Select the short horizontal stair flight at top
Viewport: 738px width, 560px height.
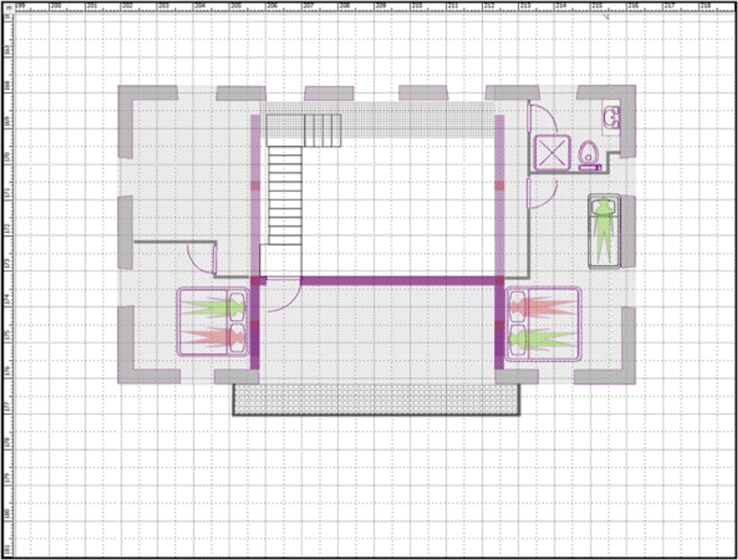pyautogui.click(x=322, y=130)
